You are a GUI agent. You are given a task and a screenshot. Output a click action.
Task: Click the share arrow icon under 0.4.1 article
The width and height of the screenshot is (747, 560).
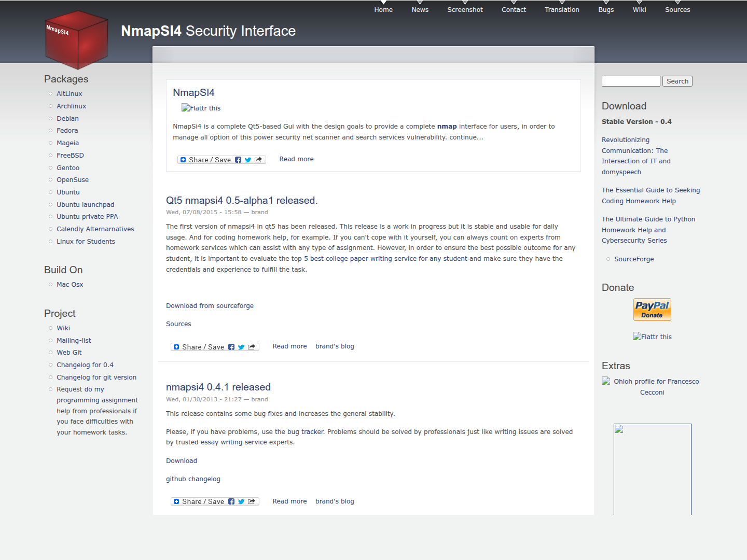(252, 501)
